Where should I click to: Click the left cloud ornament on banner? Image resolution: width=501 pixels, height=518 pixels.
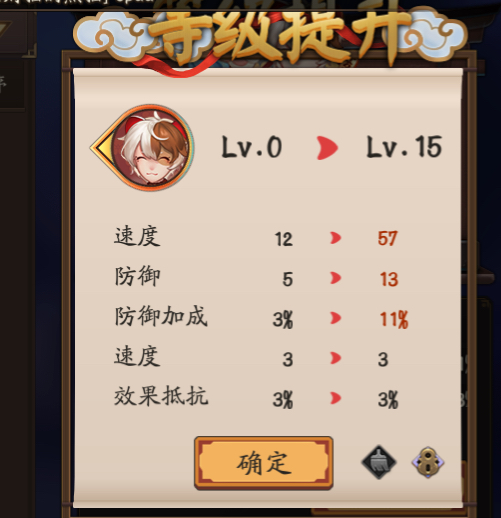click(x=112, y=37)
